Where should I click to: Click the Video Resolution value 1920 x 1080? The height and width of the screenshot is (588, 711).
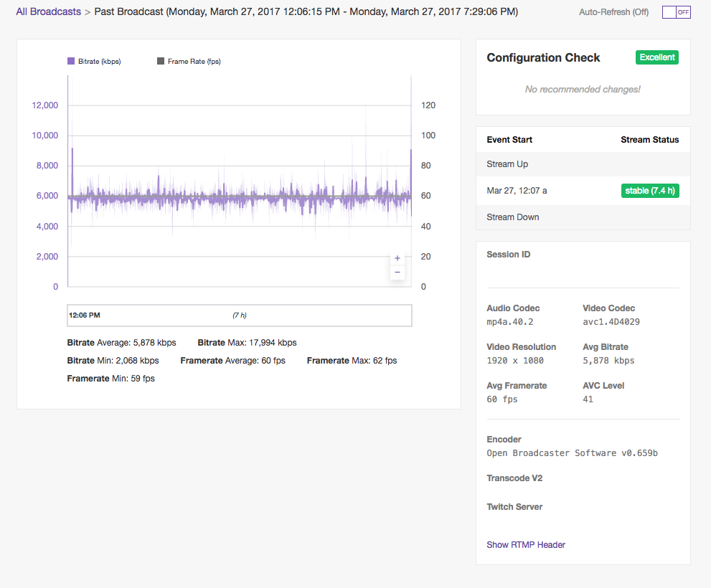(517, 360)
